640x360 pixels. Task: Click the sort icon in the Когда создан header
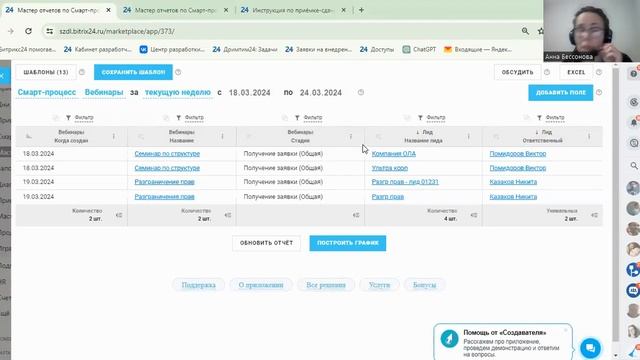coord(29,136)
